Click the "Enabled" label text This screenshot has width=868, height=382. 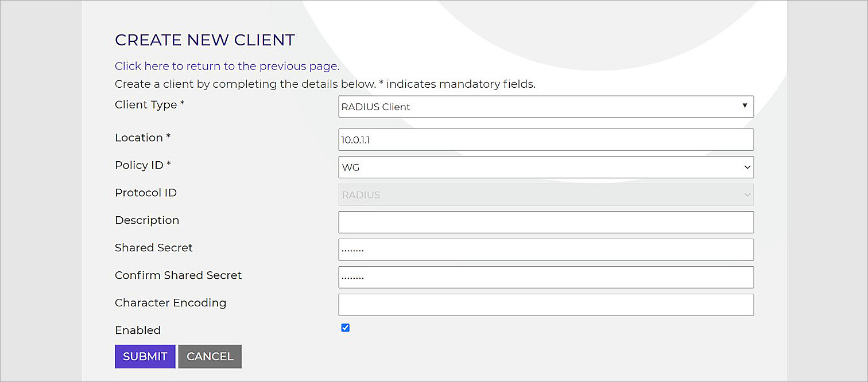[138, 330]
